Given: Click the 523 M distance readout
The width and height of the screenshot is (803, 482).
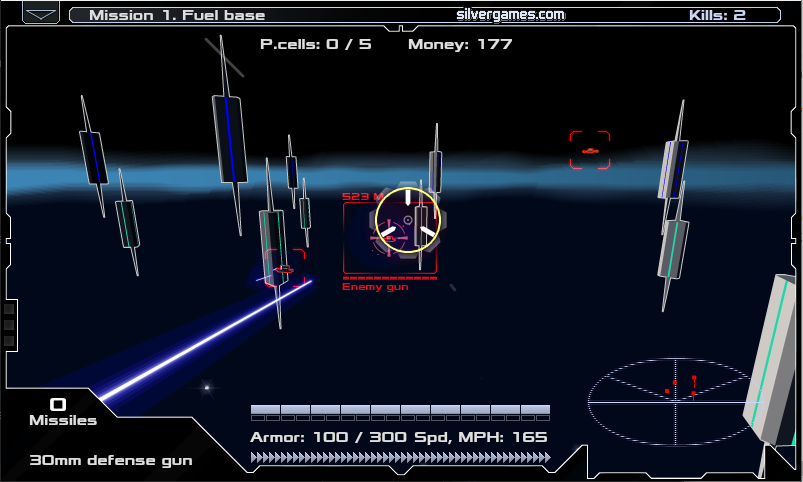Looking at the screenshot, I should (363, 196).
